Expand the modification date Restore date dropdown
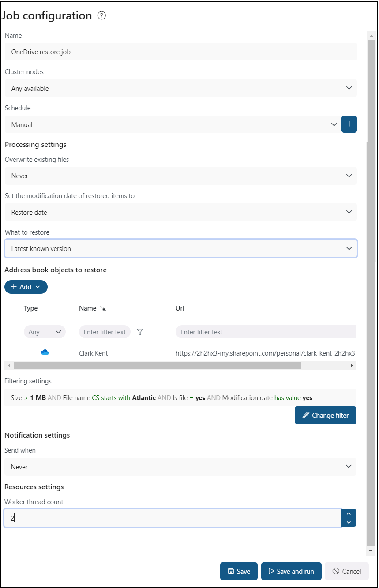379x588 pixels. click(x=180, y=212)
